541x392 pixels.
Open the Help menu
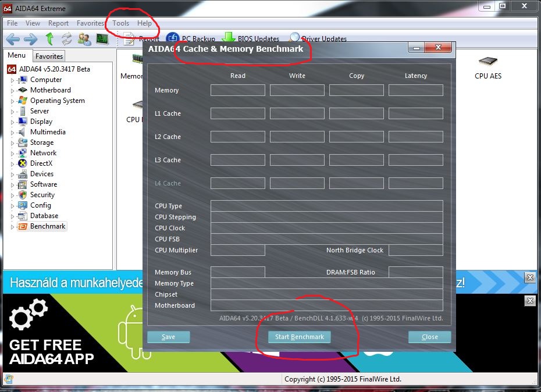[144, 23]
